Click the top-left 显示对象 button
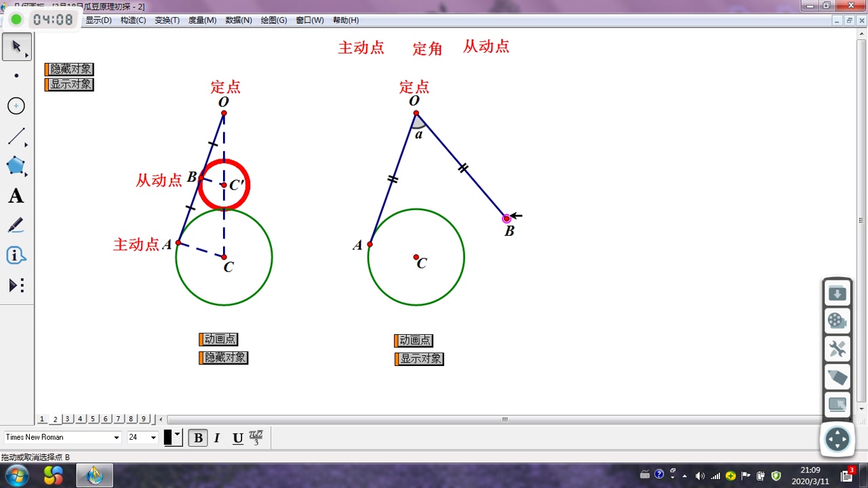Screen dimensions: 868x488 69,84
